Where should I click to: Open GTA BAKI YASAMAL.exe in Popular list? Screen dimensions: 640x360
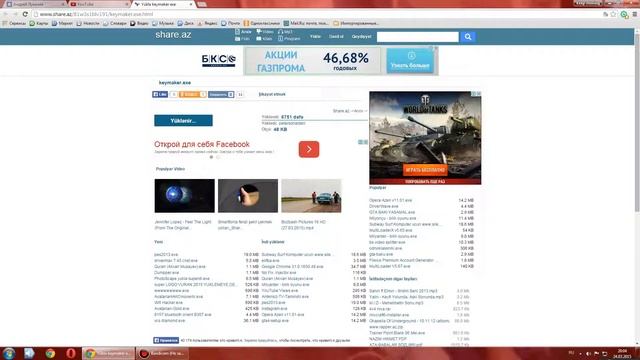click(392, 212)
